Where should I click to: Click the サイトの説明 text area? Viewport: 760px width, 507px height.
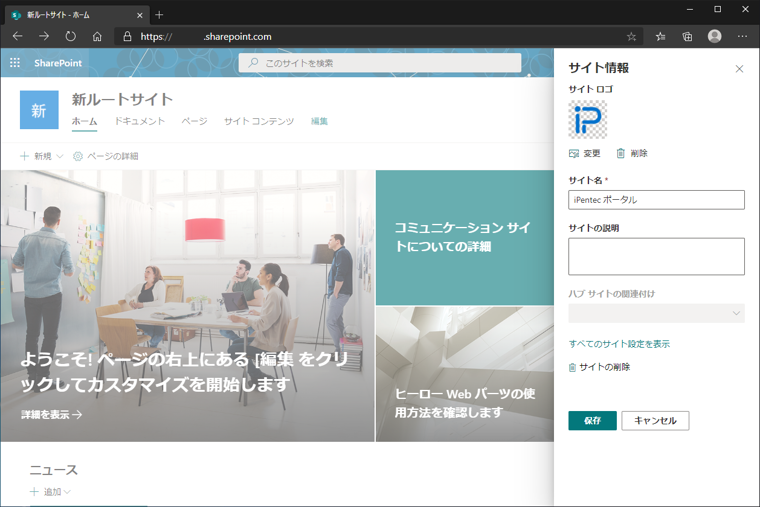point(656,256)
